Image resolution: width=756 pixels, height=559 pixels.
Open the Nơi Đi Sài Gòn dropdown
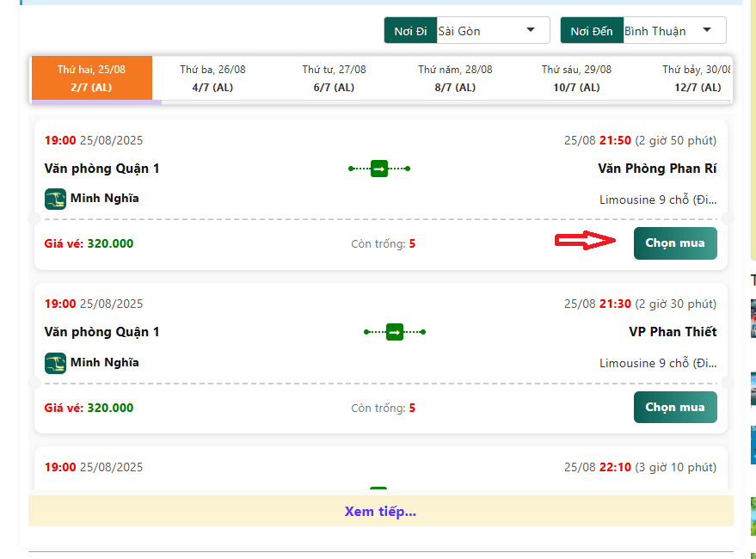[493, 31]
